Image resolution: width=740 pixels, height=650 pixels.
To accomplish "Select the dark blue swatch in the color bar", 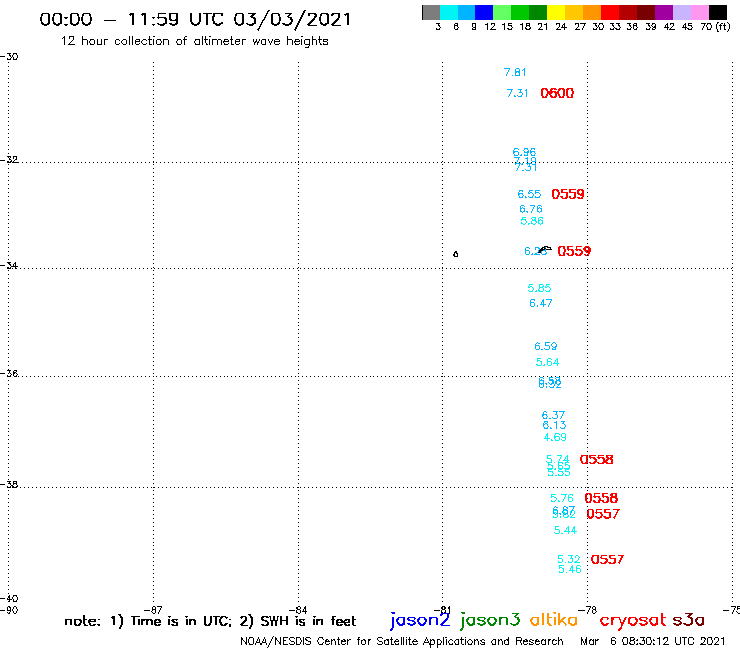I will [x=484, y=12].
